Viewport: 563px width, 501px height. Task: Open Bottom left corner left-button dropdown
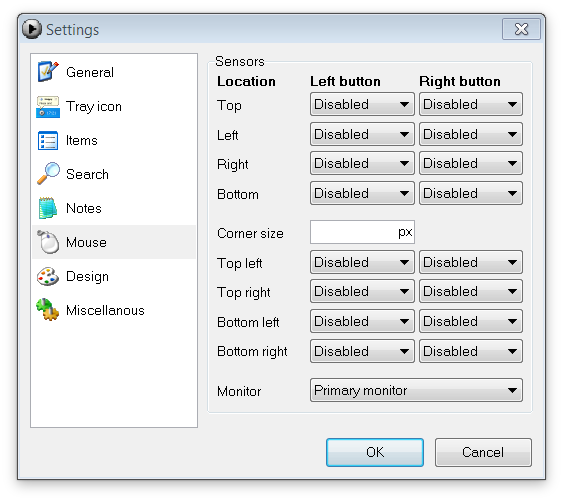click(x=362, y=321)
